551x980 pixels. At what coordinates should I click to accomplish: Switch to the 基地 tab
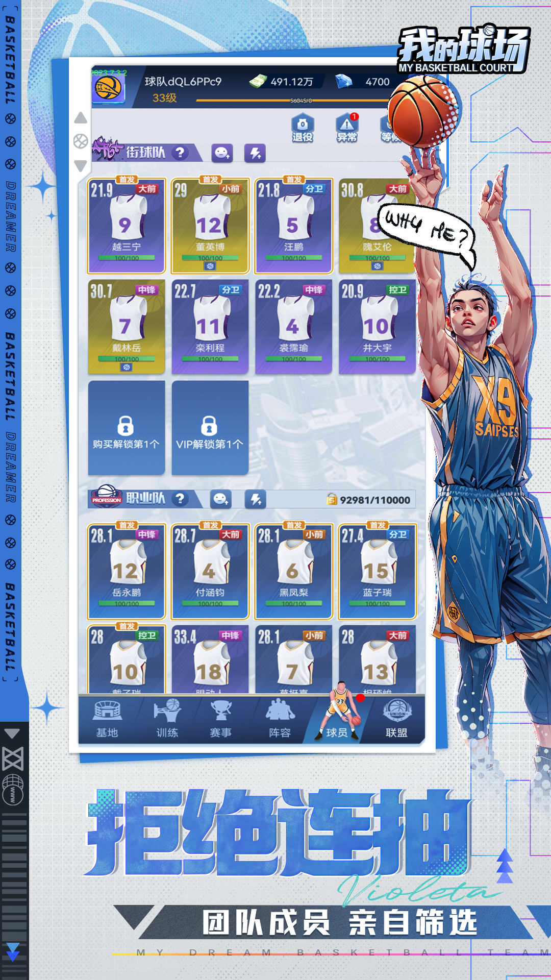tap(107, 720)
